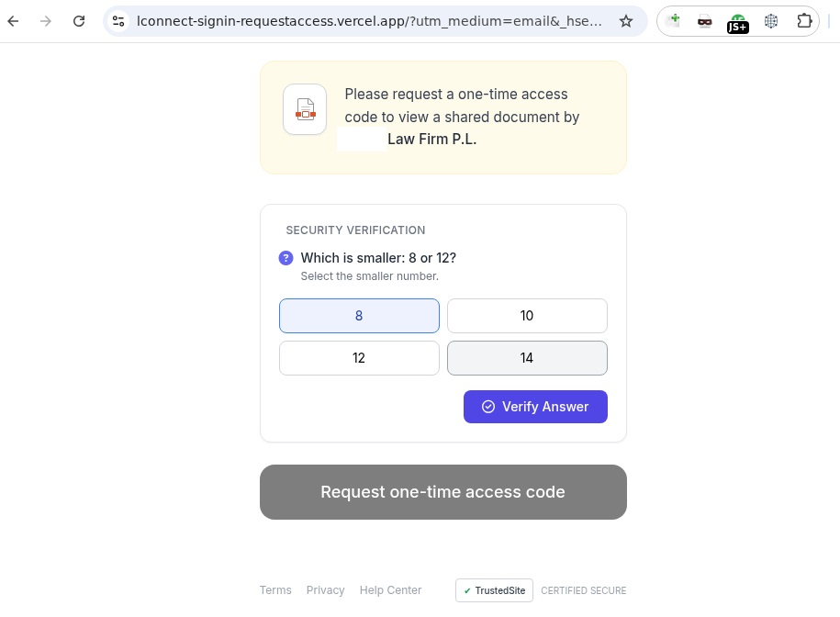Select answer option 8
This screenshot has height=617, width=840.
point(359,316)
